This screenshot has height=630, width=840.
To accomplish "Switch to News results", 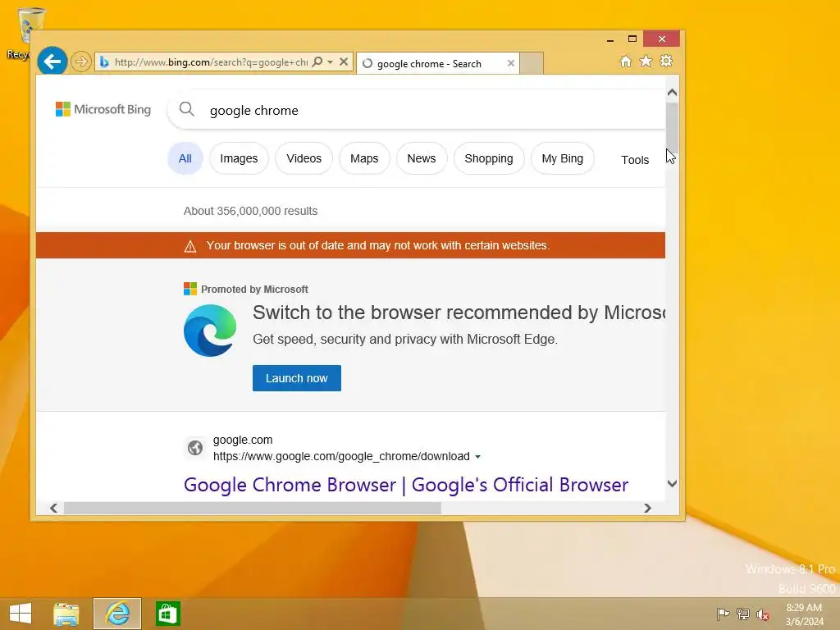I will pyautogui.click(x=422, y=158).
